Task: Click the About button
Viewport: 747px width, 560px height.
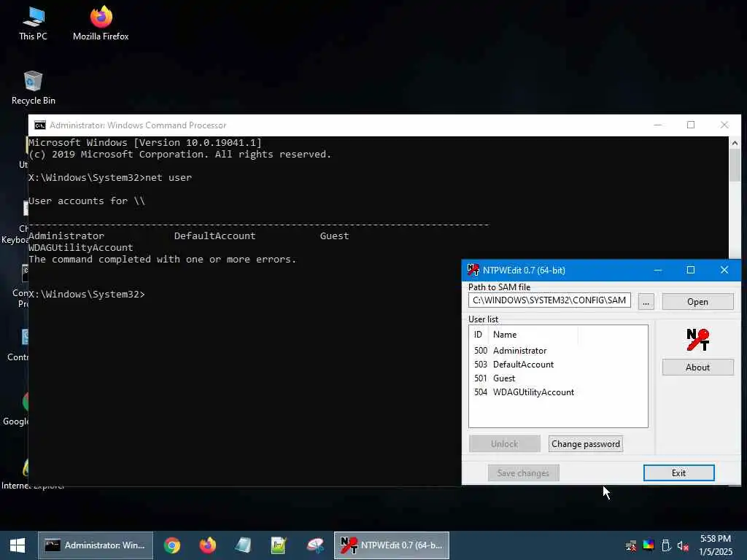Action: click(697, 367)
